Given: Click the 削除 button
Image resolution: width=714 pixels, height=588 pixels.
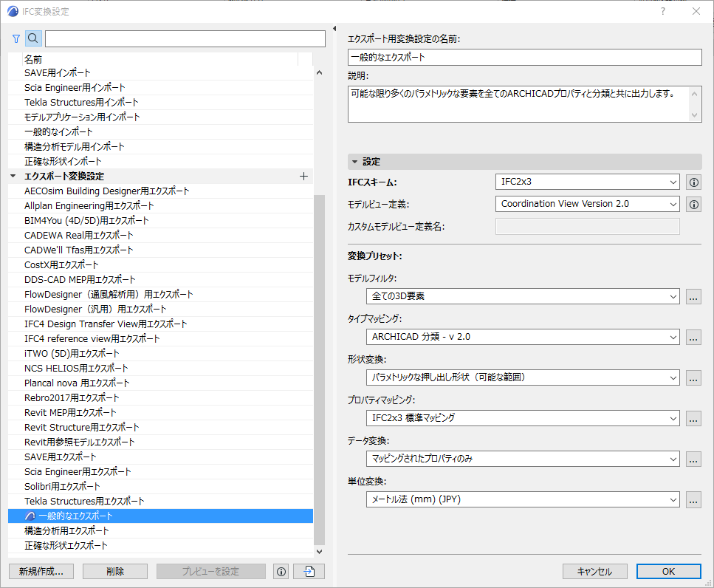Looking at the screenshot, I should 114,571.
